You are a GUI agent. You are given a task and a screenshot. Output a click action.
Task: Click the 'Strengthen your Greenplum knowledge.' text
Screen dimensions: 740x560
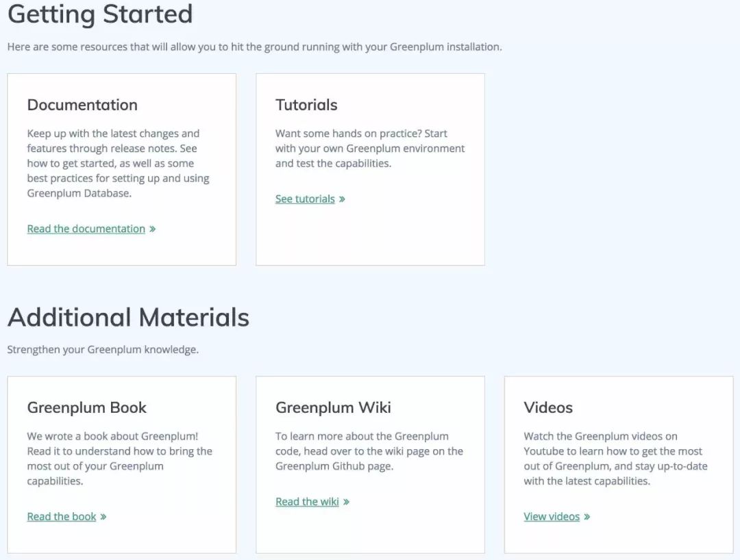coord(103,350)
